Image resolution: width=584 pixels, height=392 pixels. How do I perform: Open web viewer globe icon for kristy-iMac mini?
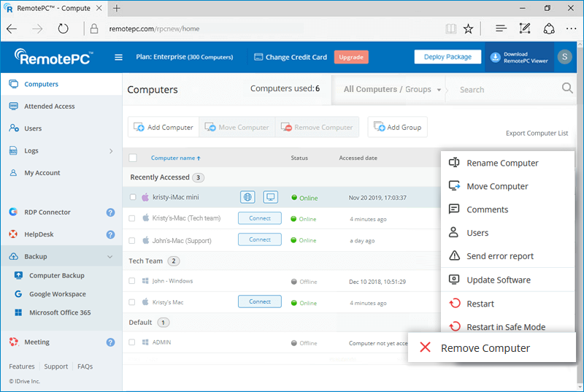coord(248,197)
